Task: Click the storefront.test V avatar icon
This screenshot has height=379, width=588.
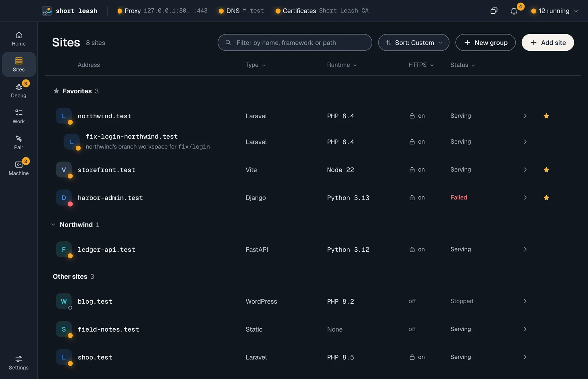Action: click(64, 170)
